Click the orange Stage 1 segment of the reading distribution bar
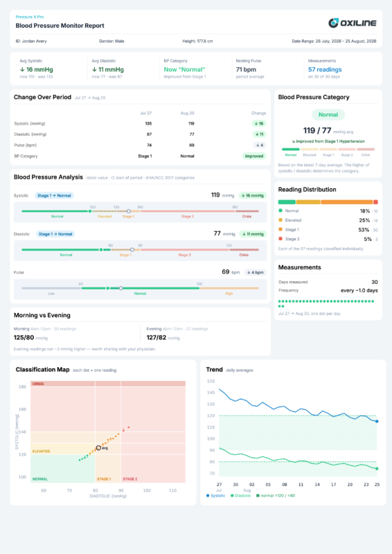 pos(347,202)
